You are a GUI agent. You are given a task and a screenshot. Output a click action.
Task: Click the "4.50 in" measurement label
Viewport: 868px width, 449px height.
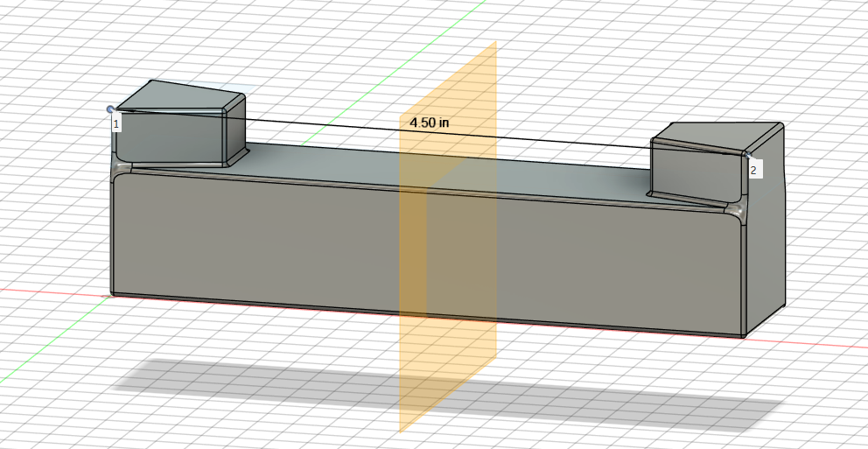pyautogui.click(x=429, y=123)
